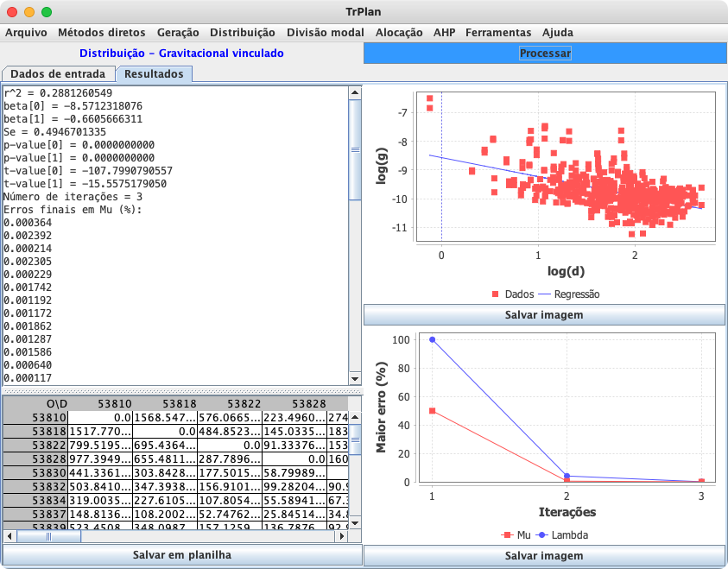This screenshot has height=569, width=728.
Task: Open the Métodos diretos menu
Action: pos(102,33)
